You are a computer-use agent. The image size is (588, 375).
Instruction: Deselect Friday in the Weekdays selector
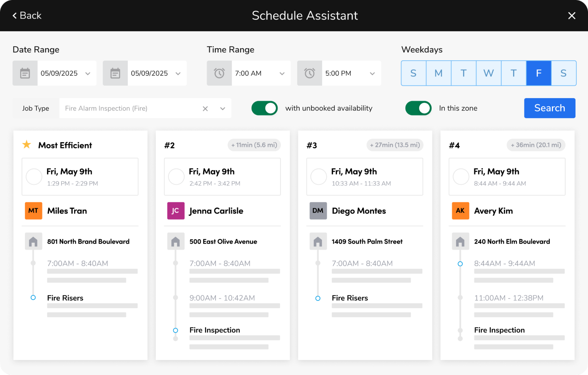click(x=538, y=73)
